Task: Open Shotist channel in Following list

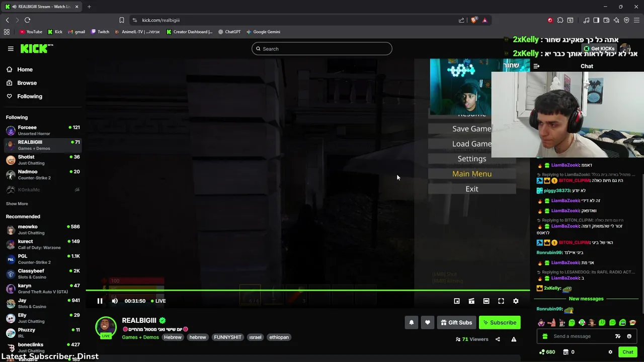Action: click(x=43, y=160)
